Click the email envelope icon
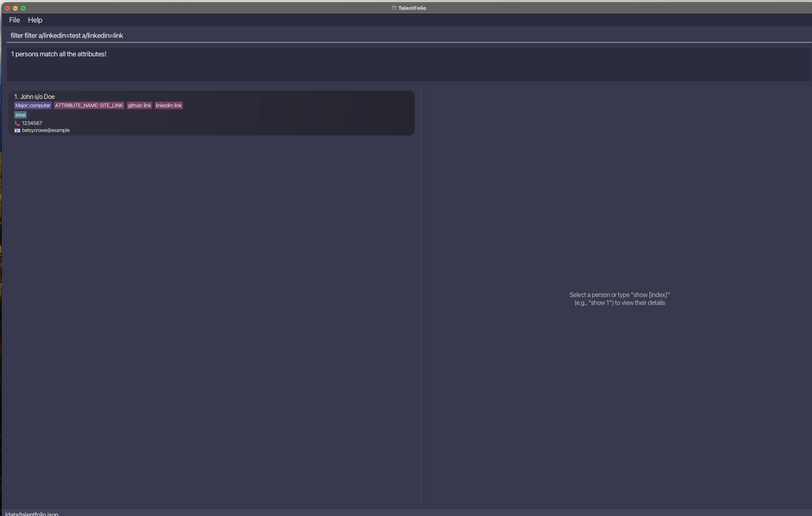This screenshot has width=812, height=516. click(17, 130)
